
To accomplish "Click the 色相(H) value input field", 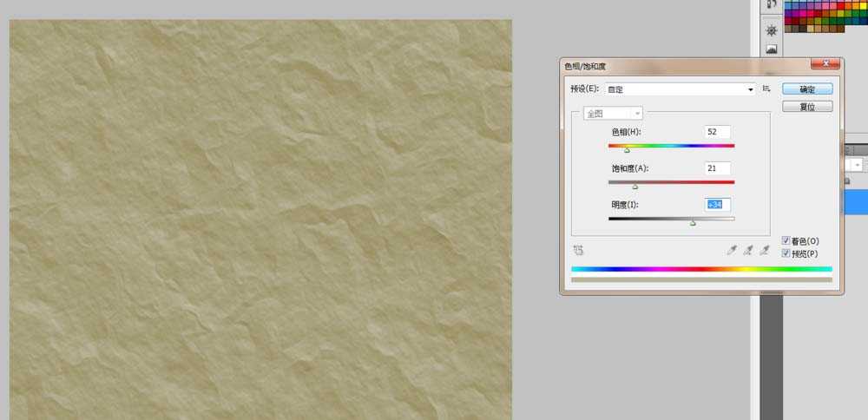I will point(717,132).
